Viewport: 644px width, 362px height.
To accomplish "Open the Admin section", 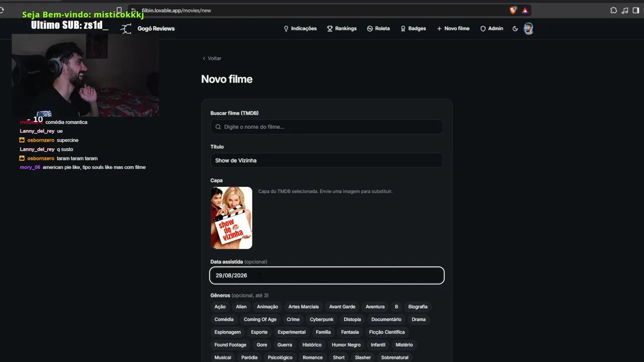I will [x=492, y=29].
